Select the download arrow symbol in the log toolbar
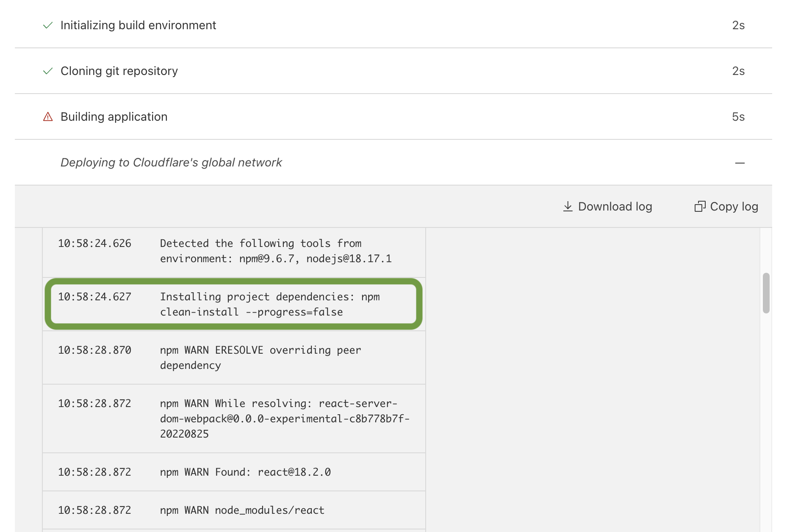This screenshot has width=787, height=532. click(x=568, y=206)
